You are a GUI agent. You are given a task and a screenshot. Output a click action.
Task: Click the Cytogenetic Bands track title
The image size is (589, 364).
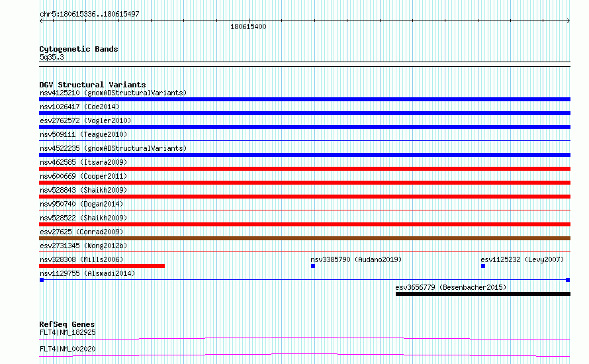[79, 49]
